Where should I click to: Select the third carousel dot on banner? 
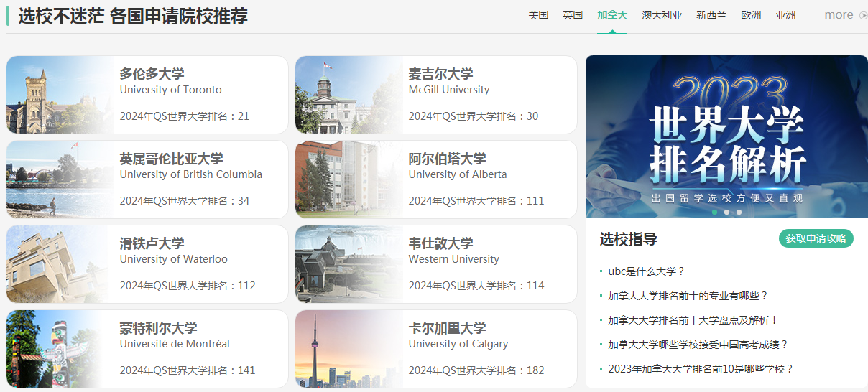(x=739, y=212)
